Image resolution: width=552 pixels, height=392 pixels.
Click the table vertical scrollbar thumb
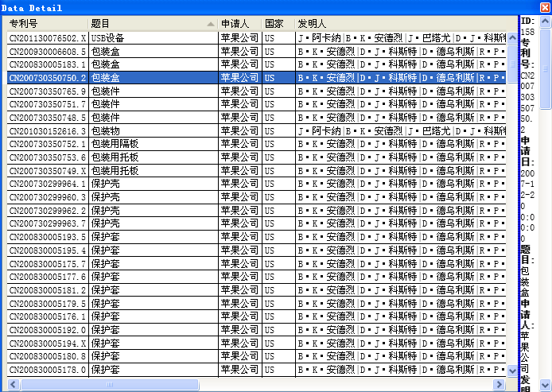[x=512, y=64]
